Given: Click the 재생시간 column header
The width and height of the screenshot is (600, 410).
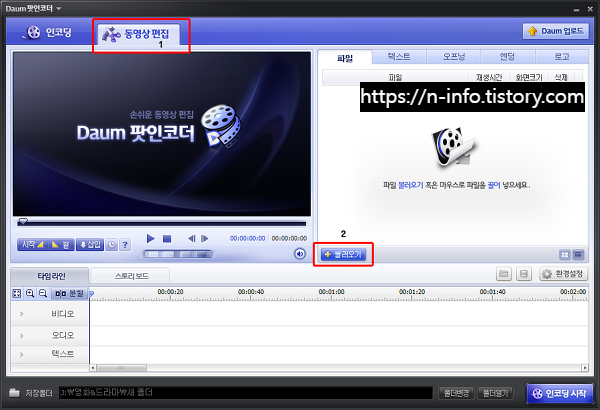Looking at the screenshot, I should (x=489, y=77).
